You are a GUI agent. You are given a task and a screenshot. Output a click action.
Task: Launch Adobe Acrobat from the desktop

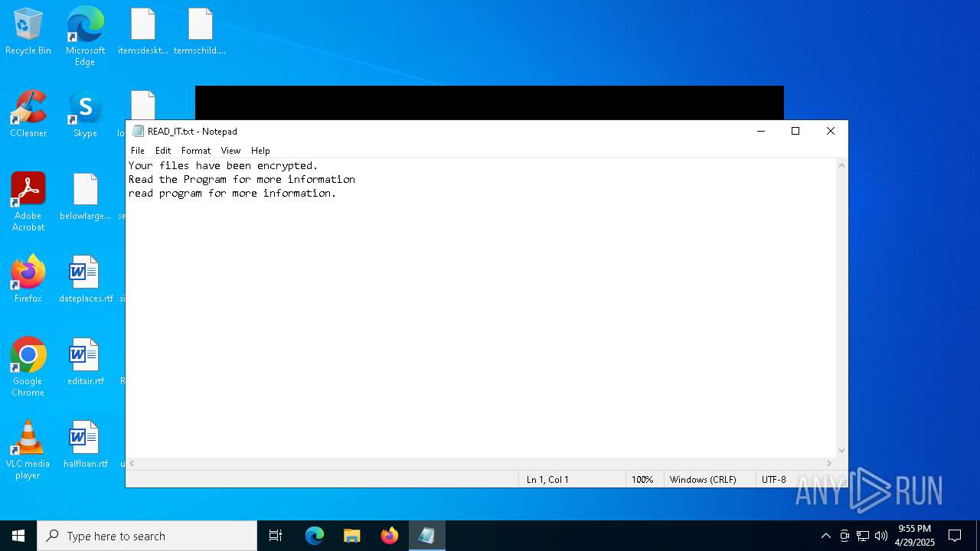28,202
